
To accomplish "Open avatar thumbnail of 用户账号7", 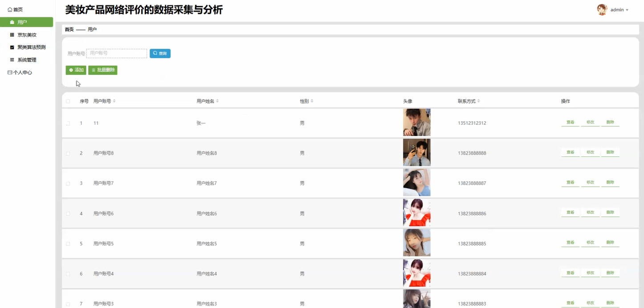I will pyautogui.click(x=417, y=182).
